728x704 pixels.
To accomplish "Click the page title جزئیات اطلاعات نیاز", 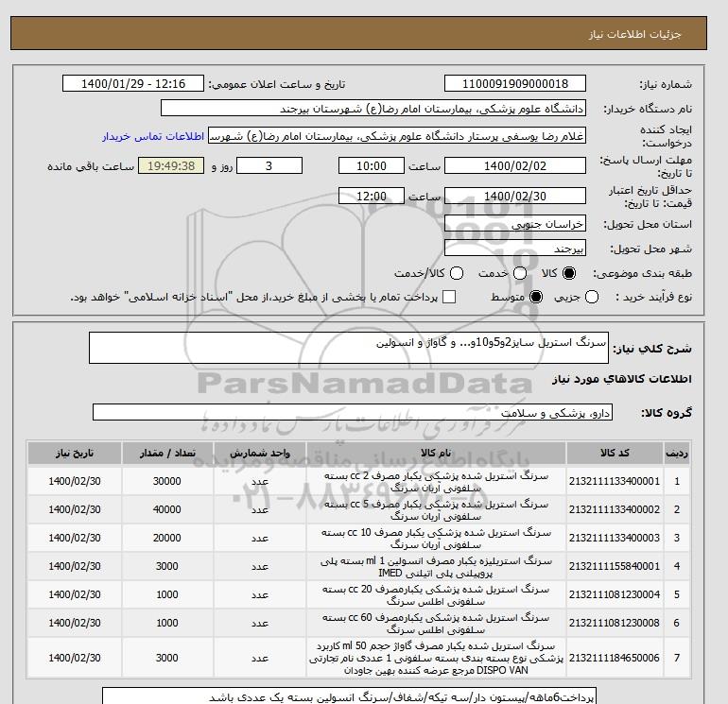I will [634, 34].
